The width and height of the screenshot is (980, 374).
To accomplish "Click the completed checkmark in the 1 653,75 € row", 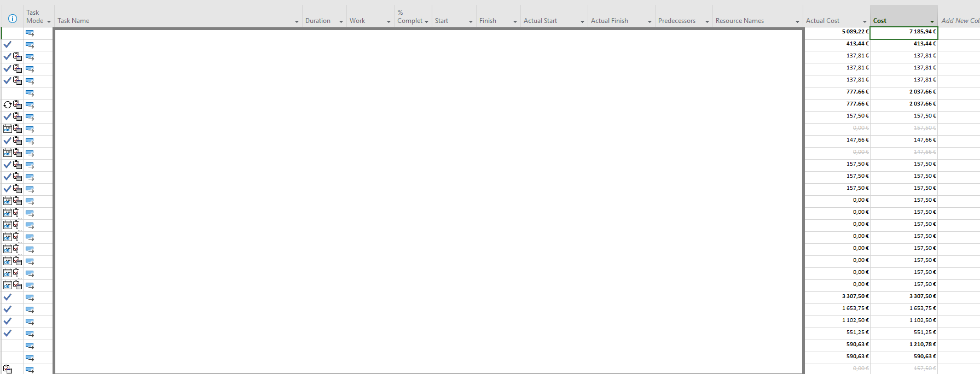I will coord(8,309).
